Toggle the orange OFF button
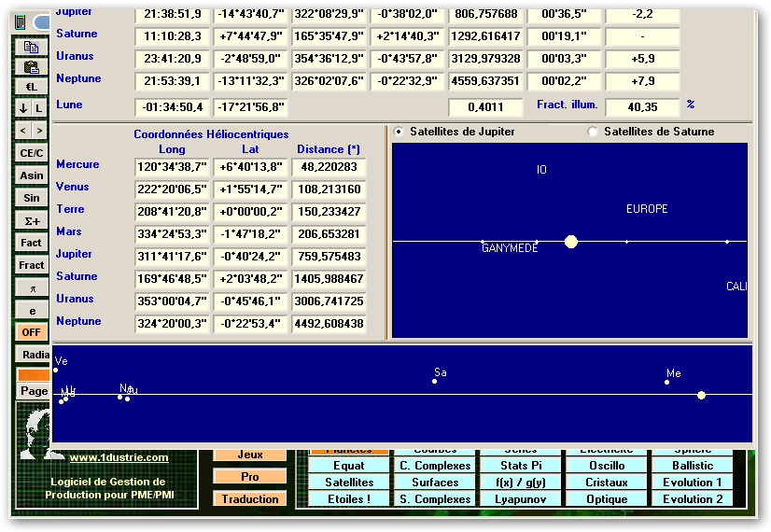 (32, 331)
